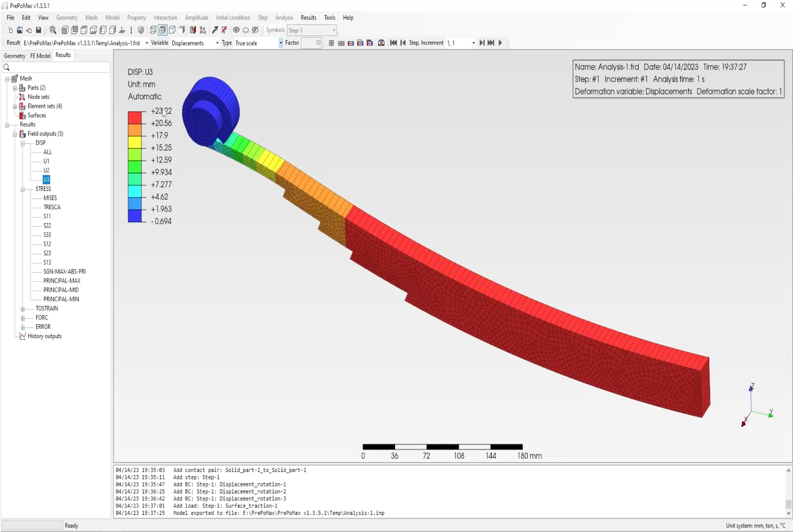Click the query measure tool icon

pos(215,30)
